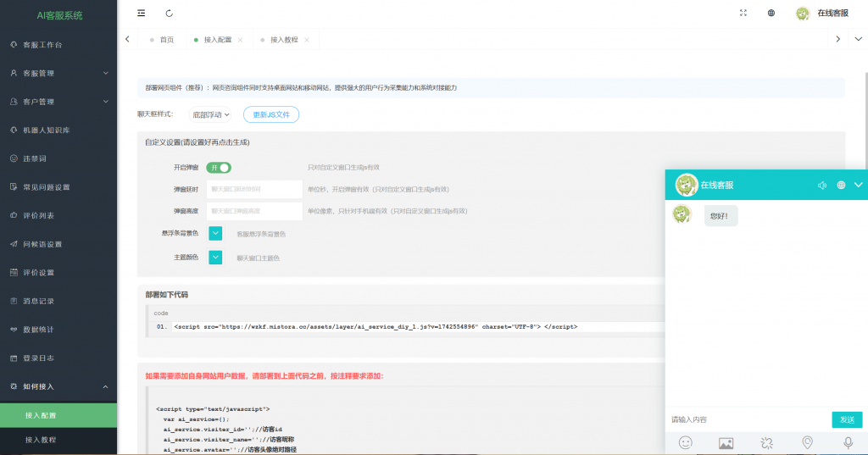The height and width of the screenshot is (455, 868).
Task: Select the 接入配置 tab in tab bar
Action: (x=218, y=40)
